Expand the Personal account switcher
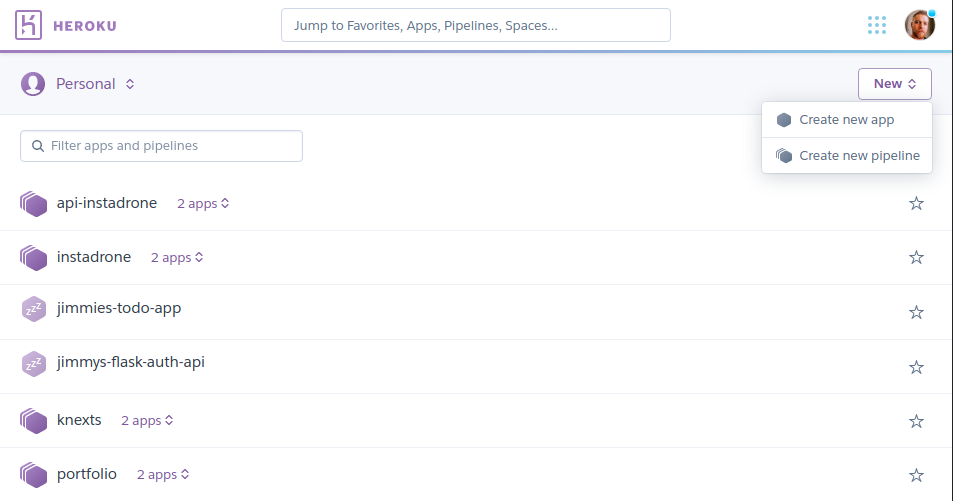 [x=94, y=84]
